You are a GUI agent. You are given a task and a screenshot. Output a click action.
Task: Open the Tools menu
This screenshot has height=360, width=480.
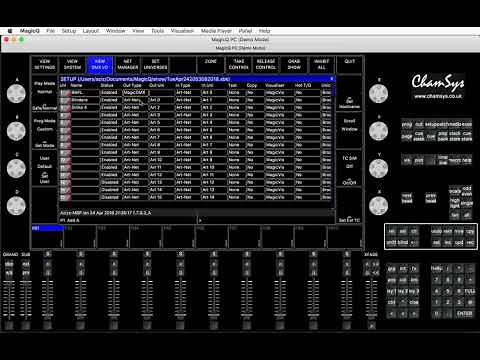158,31
